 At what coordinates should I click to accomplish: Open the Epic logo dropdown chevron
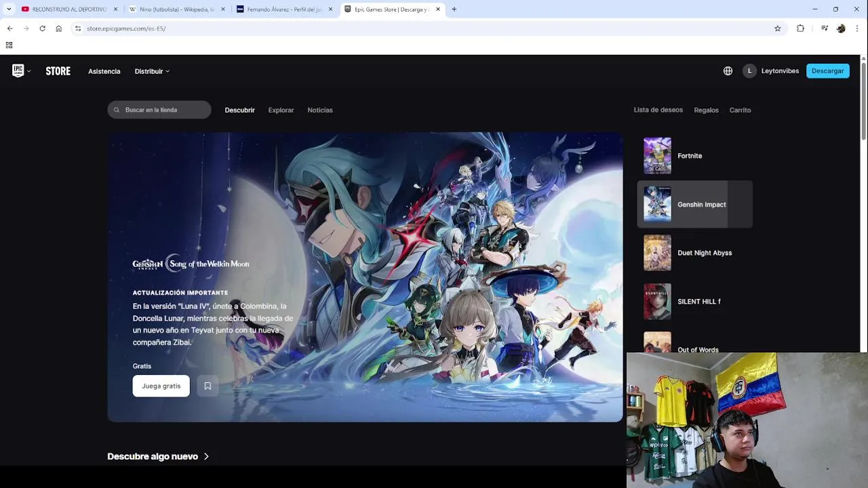click(x=28, y=71)
